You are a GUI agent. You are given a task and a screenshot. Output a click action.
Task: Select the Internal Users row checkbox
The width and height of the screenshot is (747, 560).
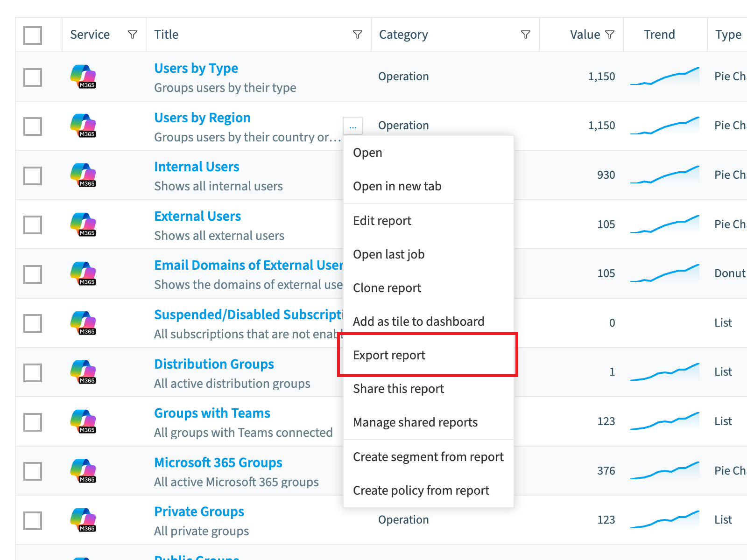[x=33, y=175]
